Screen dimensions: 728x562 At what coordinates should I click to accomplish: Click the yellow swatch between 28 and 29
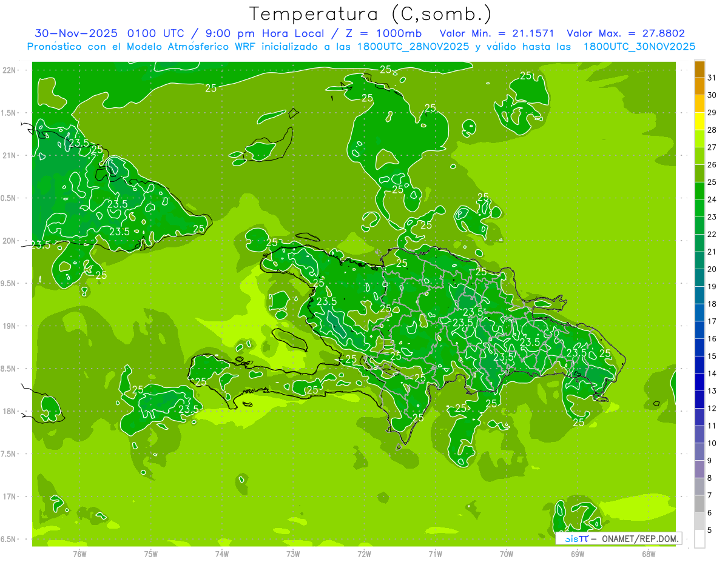click(699, 121)
